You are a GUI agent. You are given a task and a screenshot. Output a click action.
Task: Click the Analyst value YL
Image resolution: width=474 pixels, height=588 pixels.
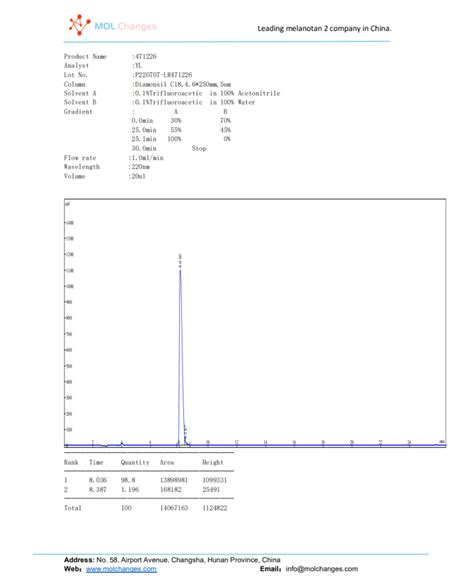pyautogui.click(x=138, y=66)
